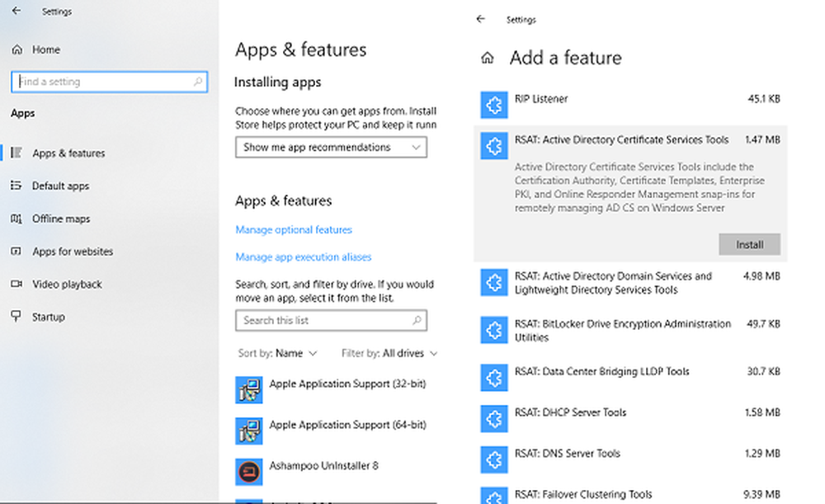Click the 4.98 MB size value
Screen dimensions: 825x504
coord(761,276)
